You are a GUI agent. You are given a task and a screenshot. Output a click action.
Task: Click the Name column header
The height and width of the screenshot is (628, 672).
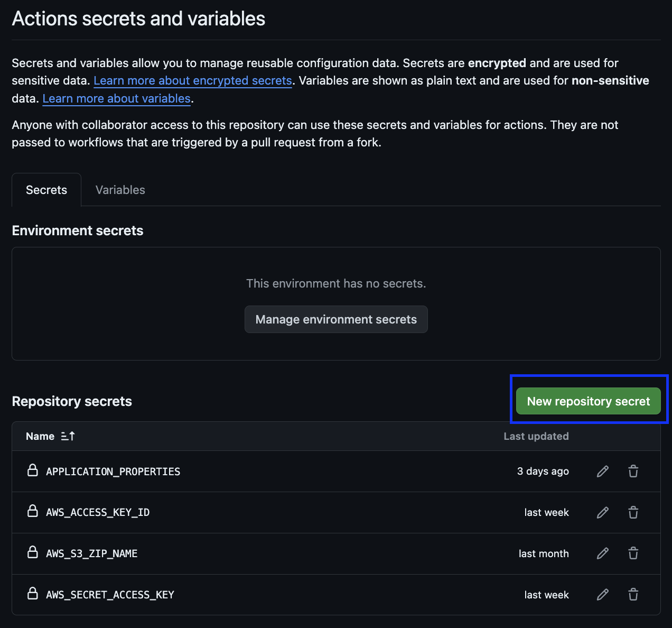(x=40, y=436)
